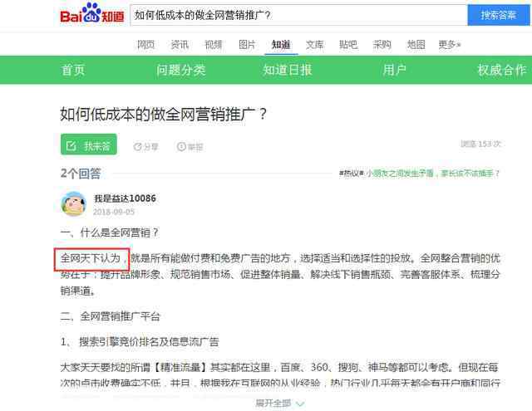This screenshot has width=532, height=411.
Task: Open the #热议# trending topic link
Action: click(419, 174)
